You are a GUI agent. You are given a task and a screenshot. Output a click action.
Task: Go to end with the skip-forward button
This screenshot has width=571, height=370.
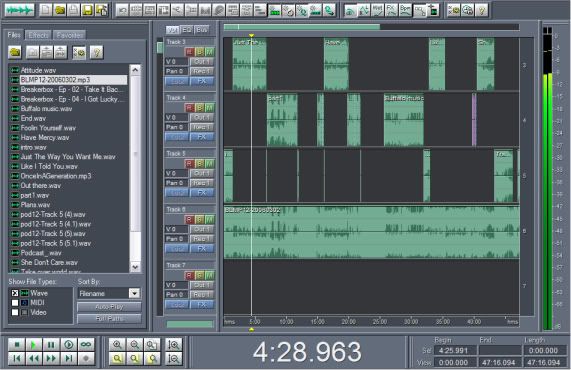[69, 359]
